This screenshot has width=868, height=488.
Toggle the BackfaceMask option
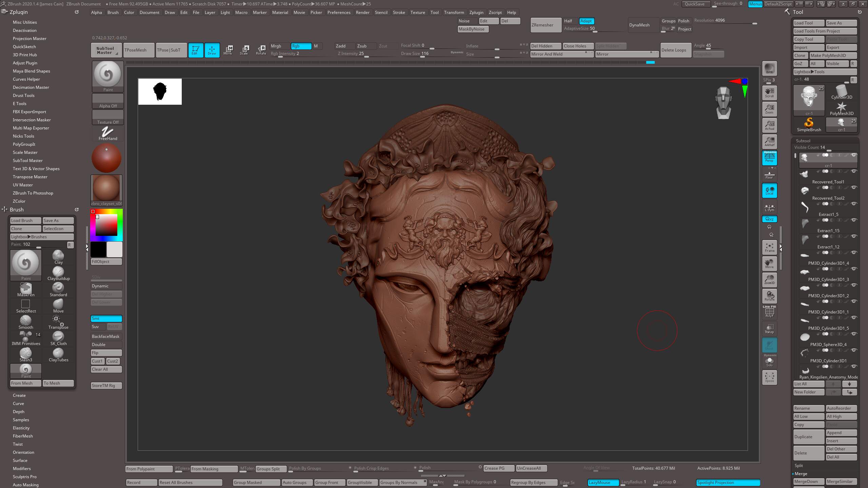(x=106, y=337)
